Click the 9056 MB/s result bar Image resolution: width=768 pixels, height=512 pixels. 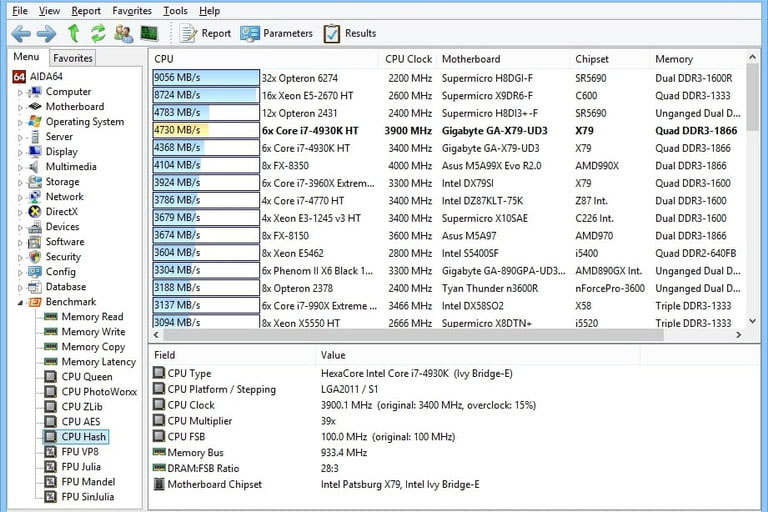[x=206, y=78]
